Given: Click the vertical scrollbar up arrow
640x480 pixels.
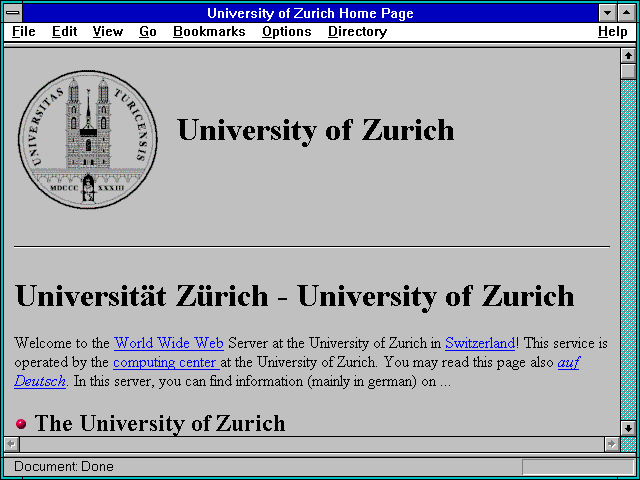Looking at the screenshot, I should click(x=629, y=56).
